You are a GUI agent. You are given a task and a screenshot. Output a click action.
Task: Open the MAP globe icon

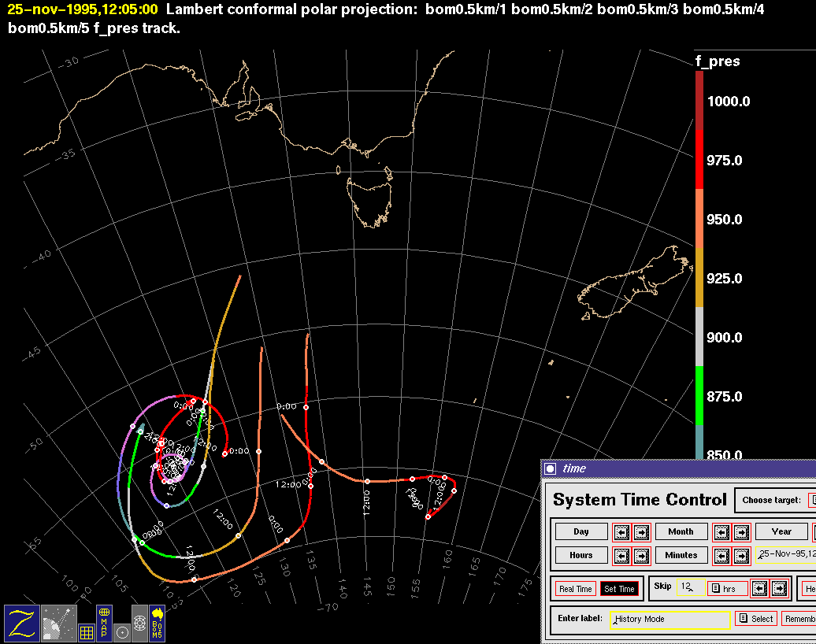click(x=104, y=622)
